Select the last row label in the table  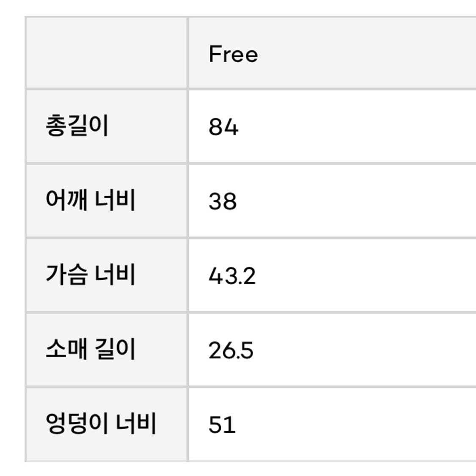click(x=101, y=424)
